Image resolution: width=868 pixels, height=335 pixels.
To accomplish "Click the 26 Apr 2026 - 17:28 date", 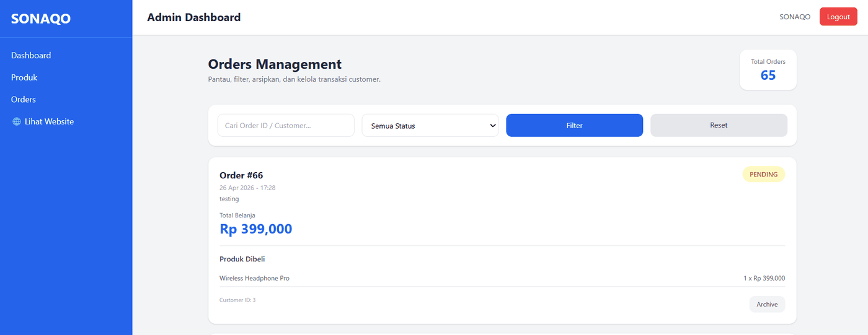I will coord(247,188).
